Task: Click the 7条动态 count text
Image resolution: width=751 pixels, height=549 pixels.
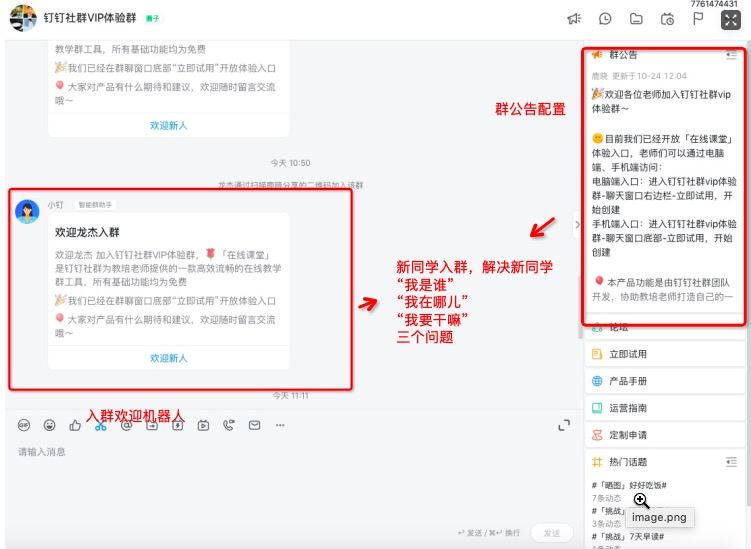Action: [x=606, y=498]
